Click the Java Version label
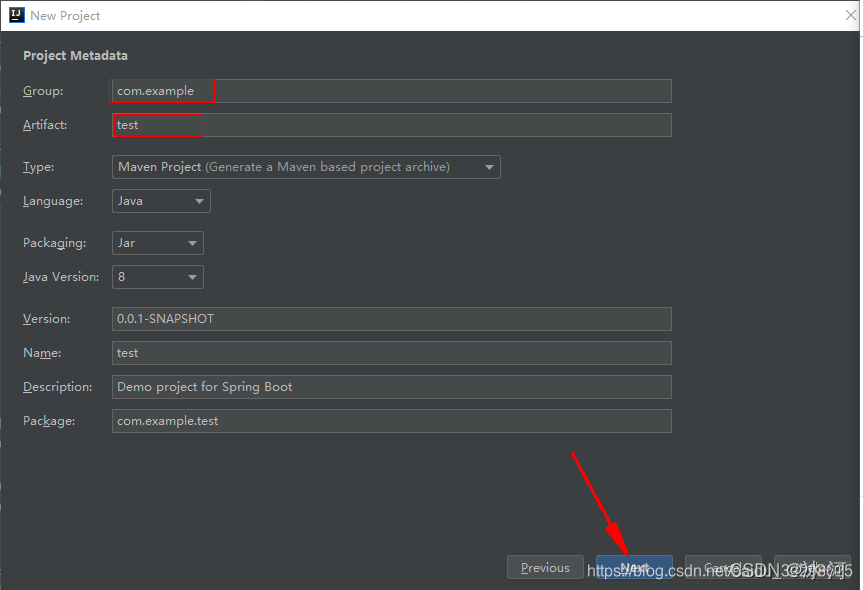Viewport: 863px width, 590px height. tap(61, 277)
